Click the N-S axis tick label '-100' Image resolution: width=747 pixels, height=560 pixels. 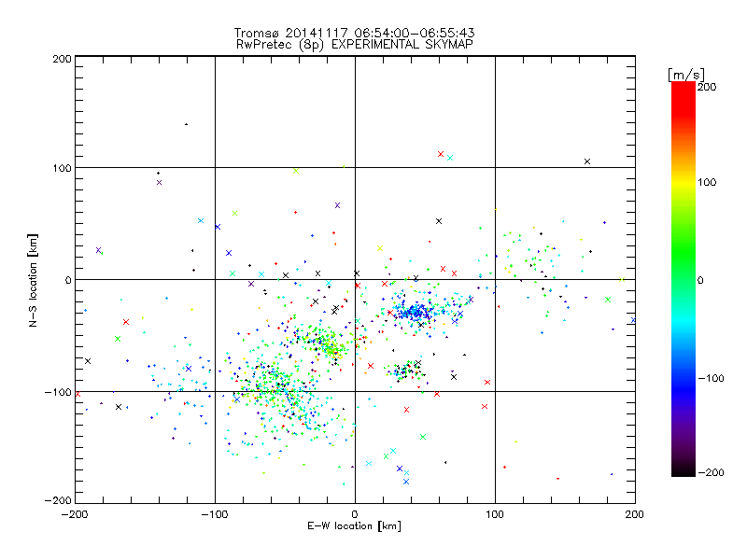pyautogui.click(x=58, y=392)
